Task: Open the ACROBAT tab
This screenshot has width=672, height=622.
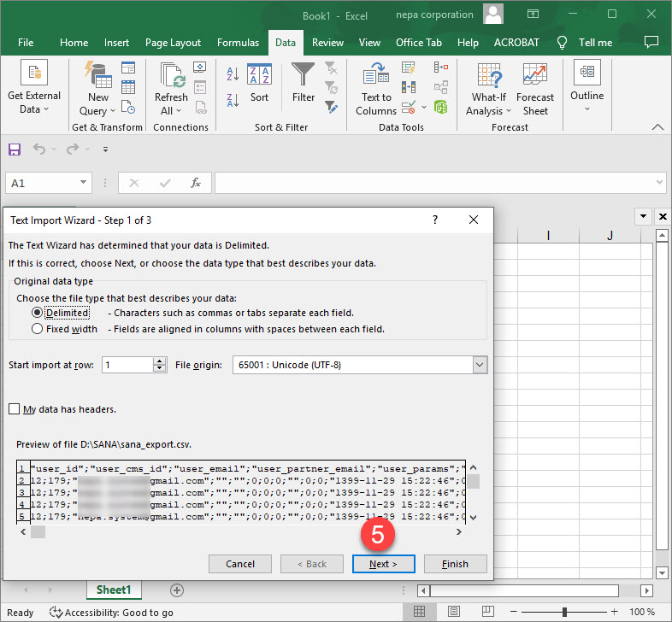Action: click(x=516, y=43)
